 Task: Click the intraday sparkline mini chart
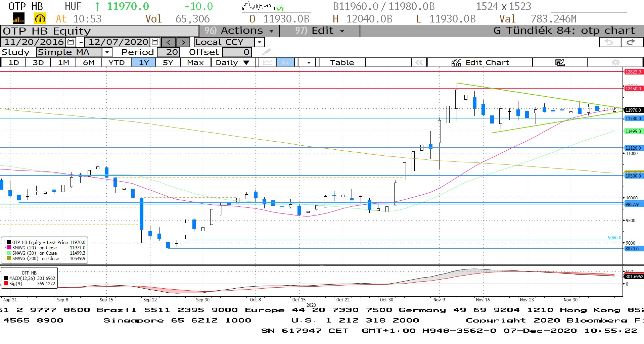[264, 6]
